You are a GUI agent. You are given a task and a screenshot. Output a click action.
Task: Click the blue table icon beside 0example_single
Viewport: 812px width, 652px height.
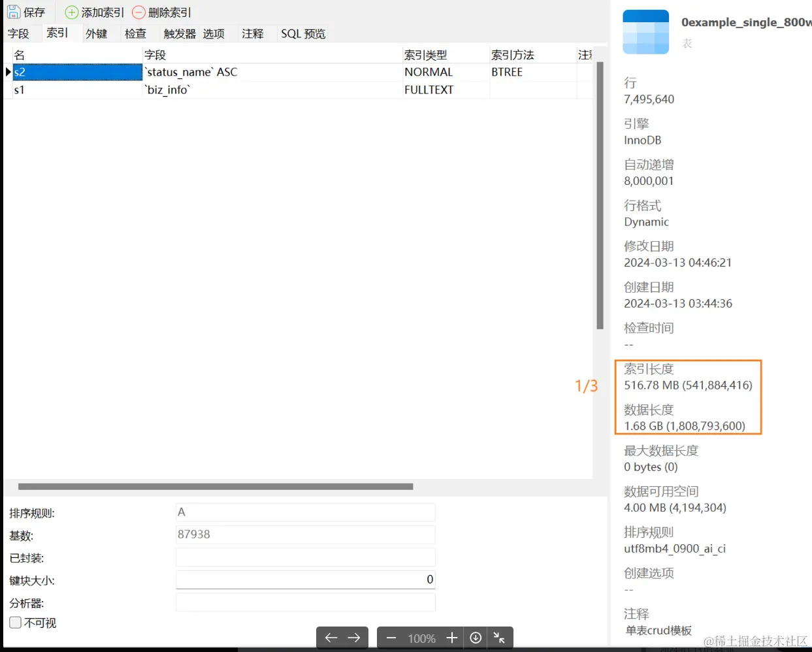pos(646,31)
